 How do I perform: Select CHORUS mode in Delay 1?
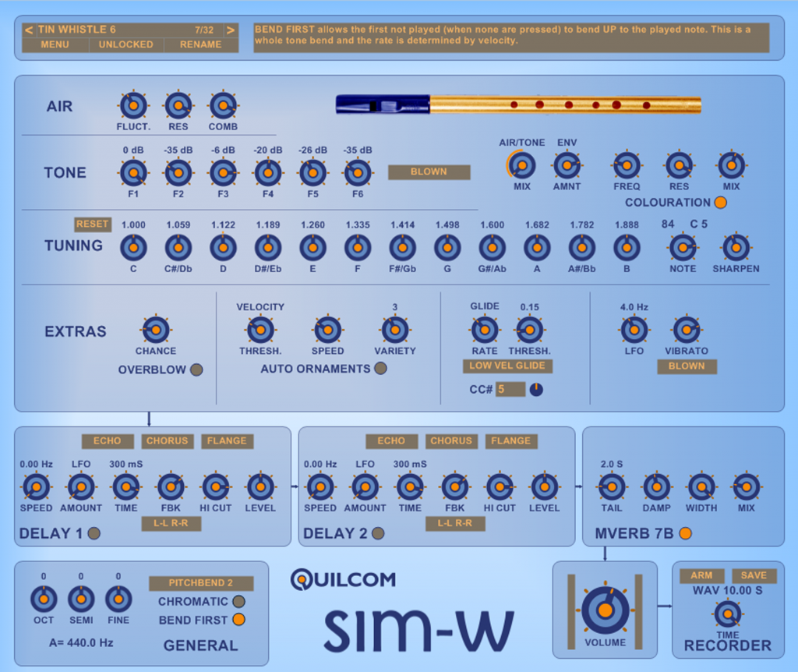coord(168,441)
